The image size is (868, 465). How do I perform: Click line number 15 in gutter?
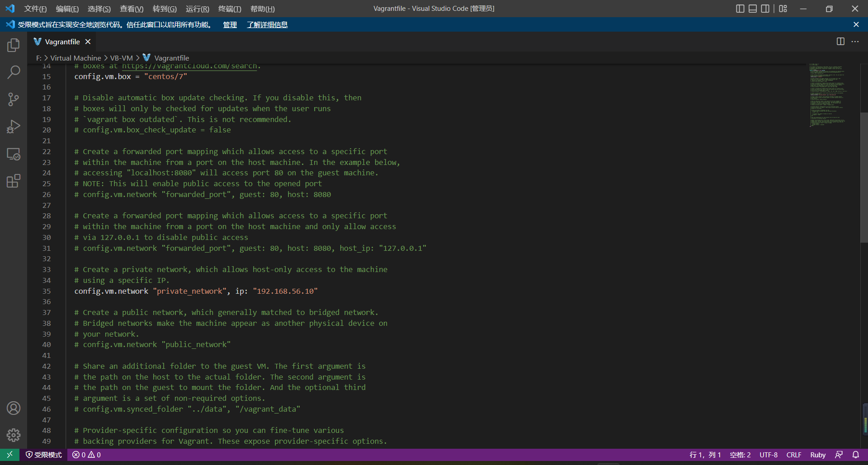47,76
